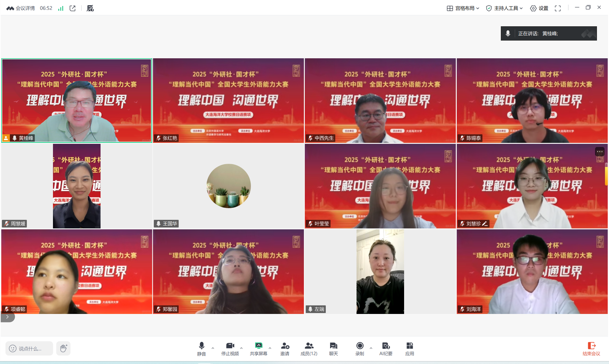Select 王国华's video tile
This screenshot has width=609, height=364.
[x=228, y=186]
